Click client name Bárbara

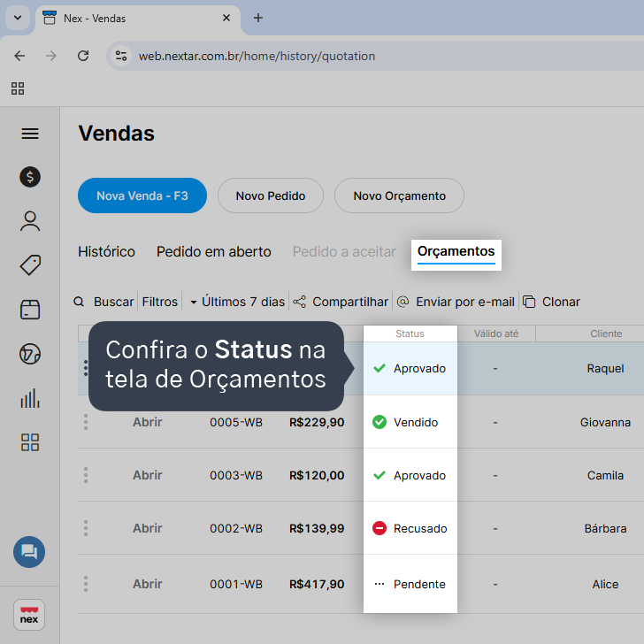[605, 528]
